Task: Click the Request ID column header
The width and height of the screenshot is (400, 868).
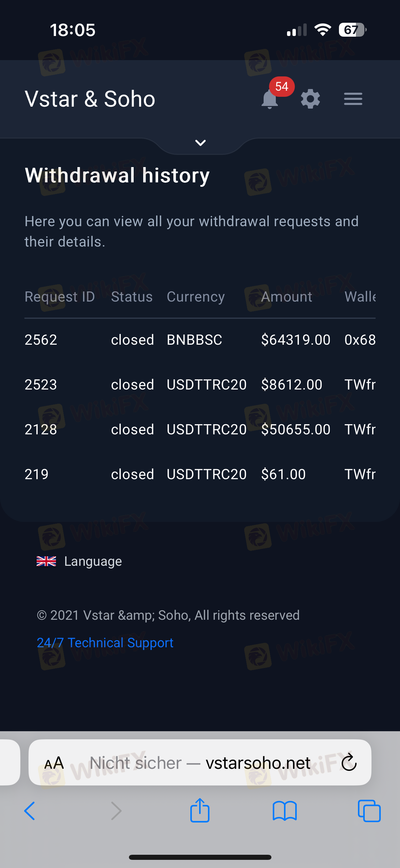Action: point(60,297)
